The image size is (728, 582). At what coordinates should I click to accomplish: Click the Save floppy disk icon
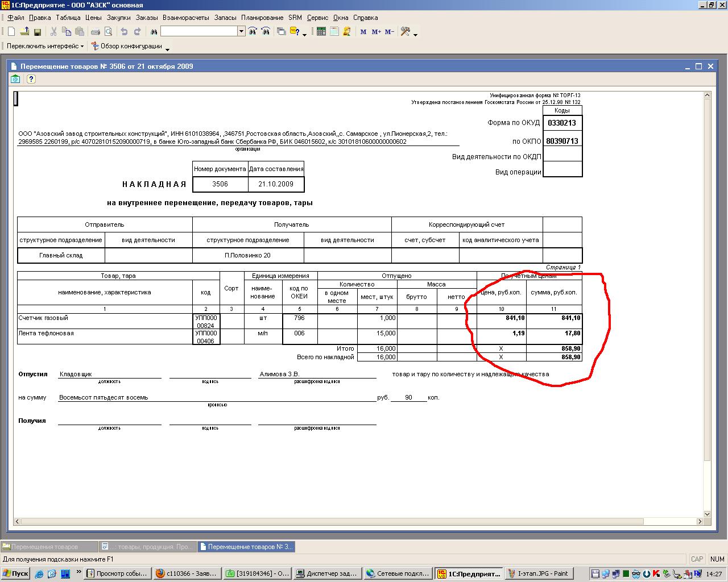38,32
